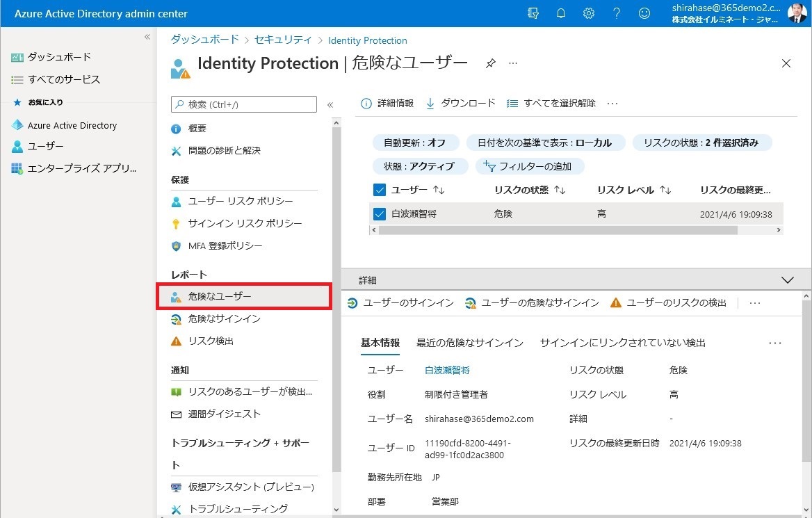Collapse the left portal sidebar

147,37
